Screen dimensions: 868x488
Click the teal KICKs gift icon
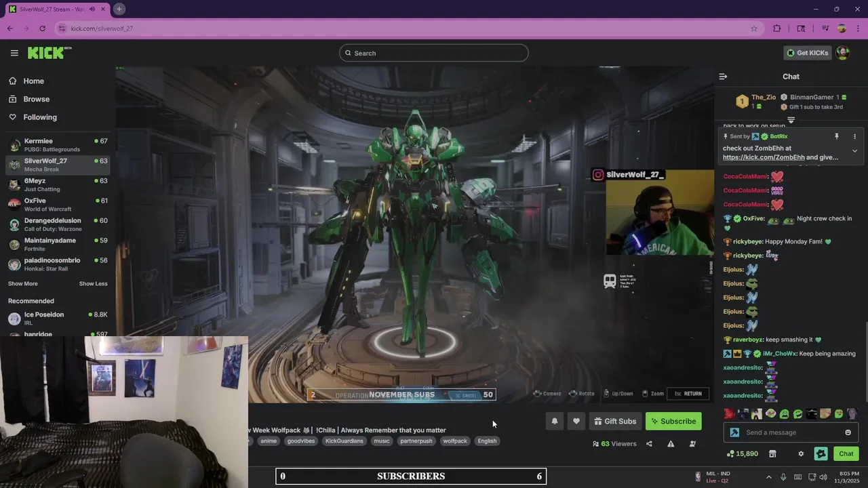coord(821,453)
